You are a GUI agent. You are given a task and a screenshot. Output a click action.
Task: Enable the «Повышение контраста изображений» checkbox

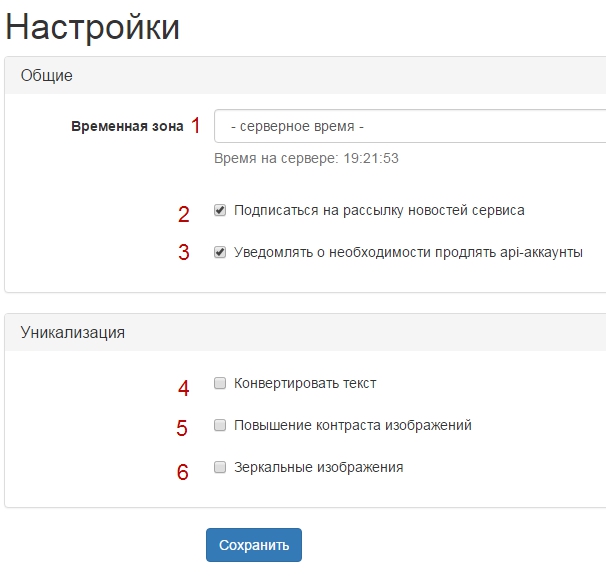[x=220, y=425]
